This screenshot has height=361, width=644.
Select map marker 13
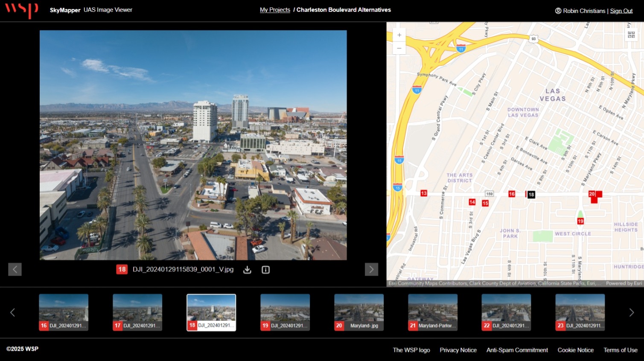pyautogui.click(x=423, y=193)
